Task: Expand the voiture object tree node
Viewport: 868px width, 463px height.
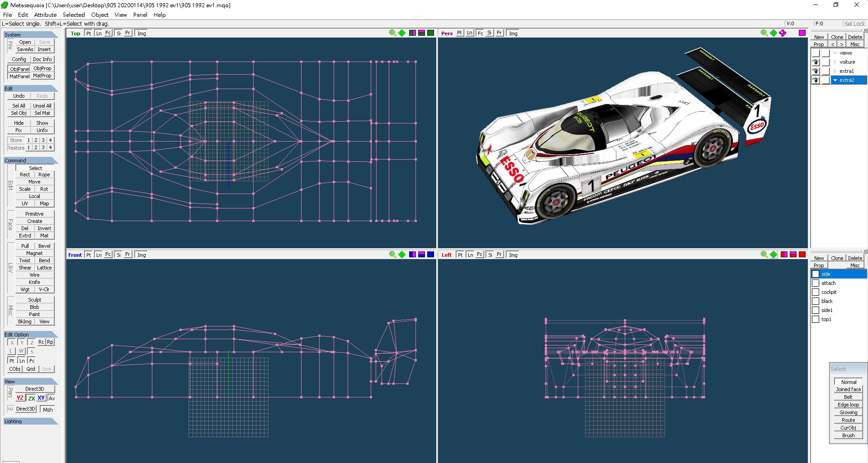Action: pos(835,62)
